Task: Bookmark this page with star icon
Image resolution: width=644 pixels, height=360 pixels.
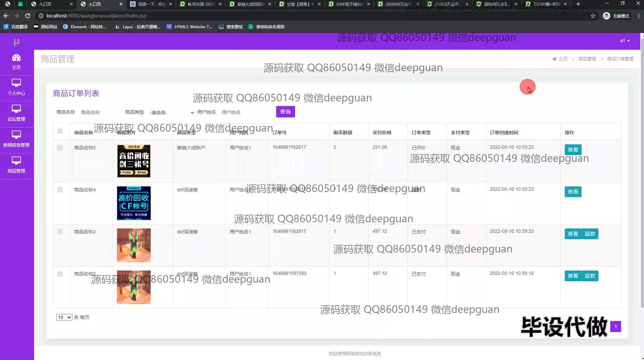Action: [x=593, y=16]
